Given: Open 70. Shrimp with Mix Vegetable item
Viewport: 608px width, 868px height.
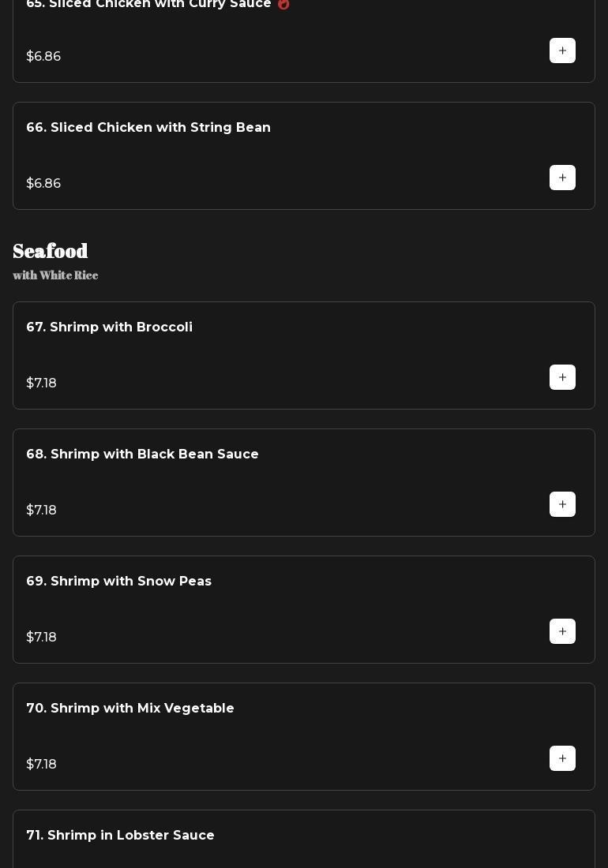Looking at the screenshot, I should pos(130,709).
